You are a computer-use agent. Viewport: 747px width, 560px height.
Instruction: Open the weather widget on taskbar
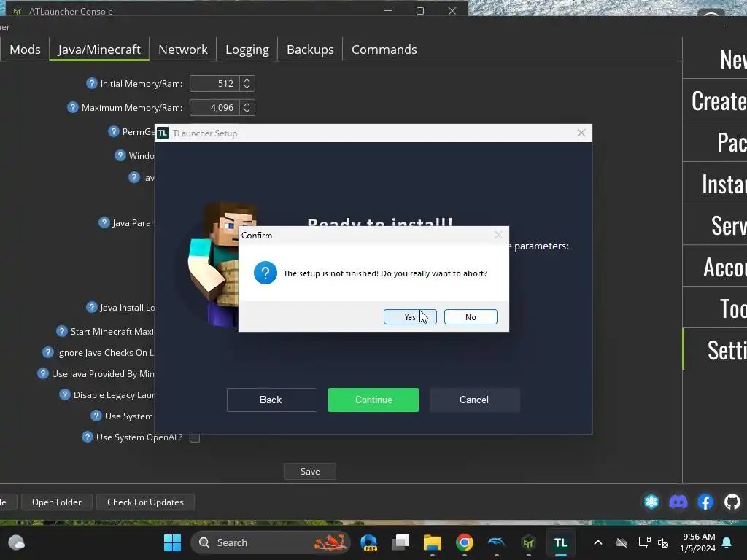coord(17,542)
